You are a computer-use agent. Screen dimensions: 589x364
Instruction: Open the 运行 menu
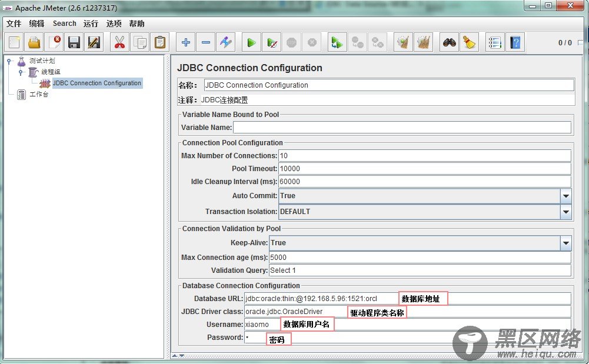coord(91,24)
